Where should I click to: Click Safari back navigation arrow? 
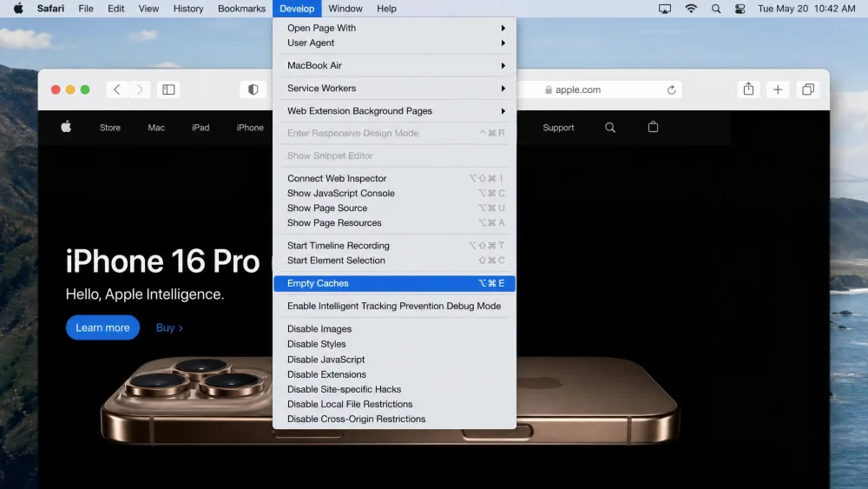[x=117, y=89]
